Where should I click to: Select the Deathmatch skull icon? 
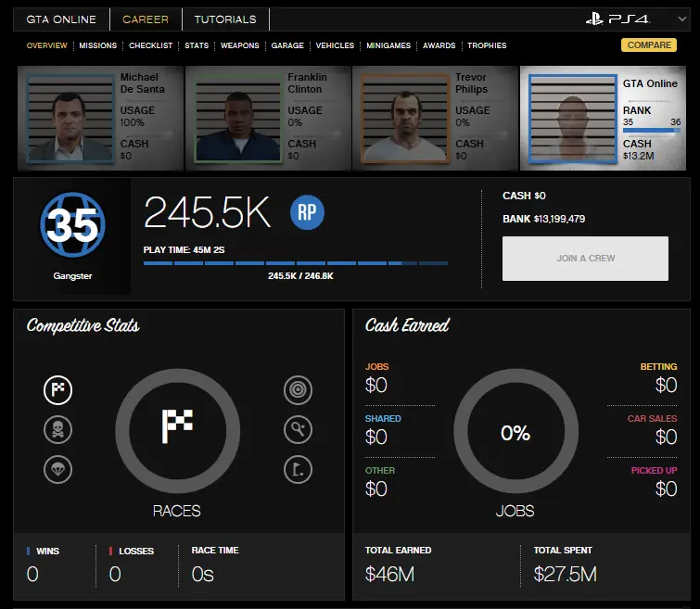click(57, 429)
